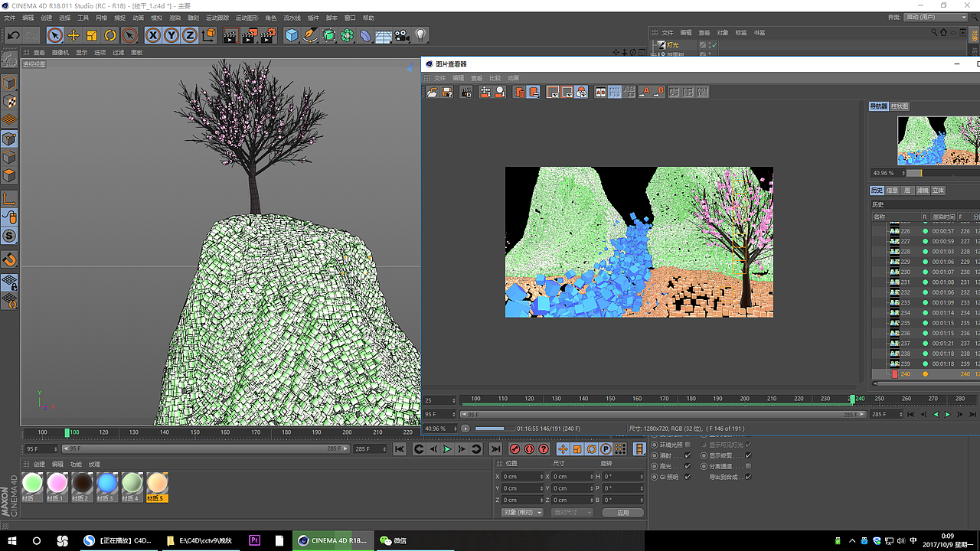Select history entry 240 currently rendering
The height and width of the screenshot is (551, 980).
coord(926,374)
